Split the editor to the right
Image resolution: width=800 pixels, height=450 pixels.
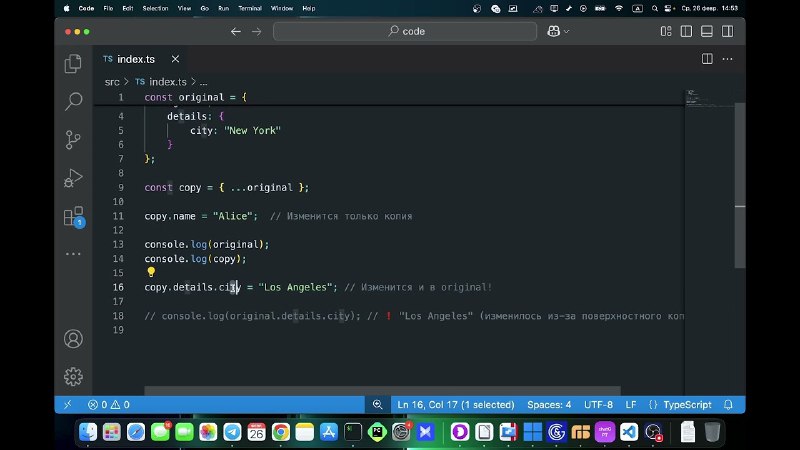[x=707, y=59]
